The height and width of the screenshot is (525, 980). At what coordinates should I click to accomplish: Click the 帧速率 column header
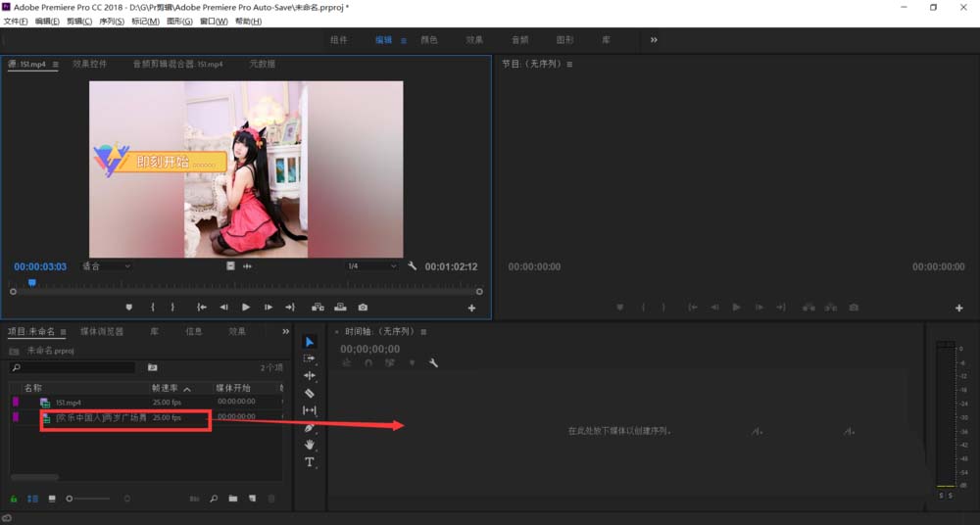tap(166, 388)
